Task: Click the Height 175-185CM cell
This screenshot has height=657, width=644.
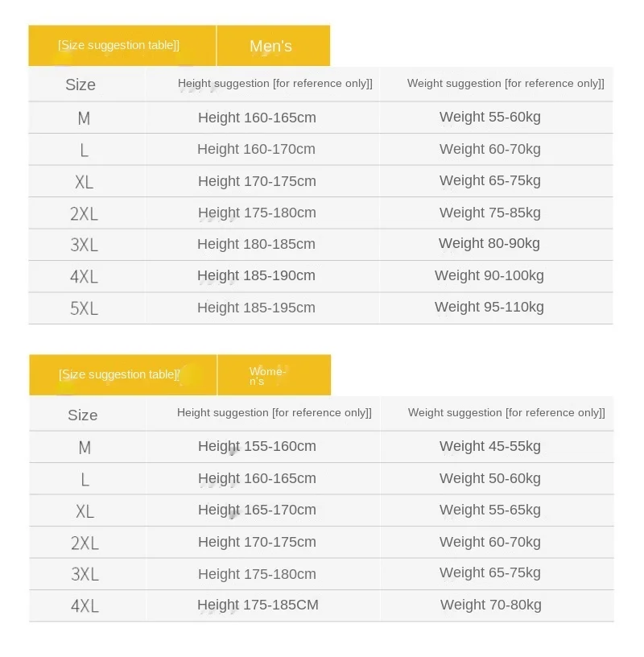Action: (x=258, y=605)
